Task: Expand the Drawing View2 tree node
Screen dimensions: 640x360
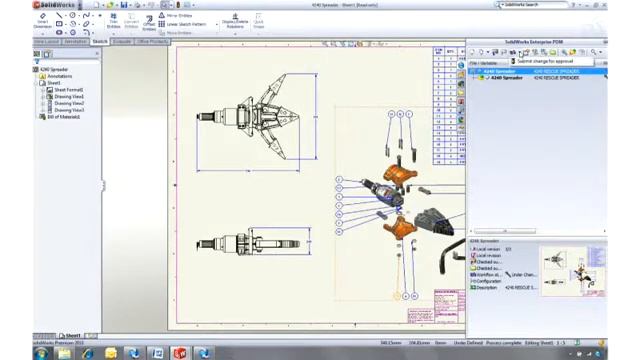Action: coord(43,103)
